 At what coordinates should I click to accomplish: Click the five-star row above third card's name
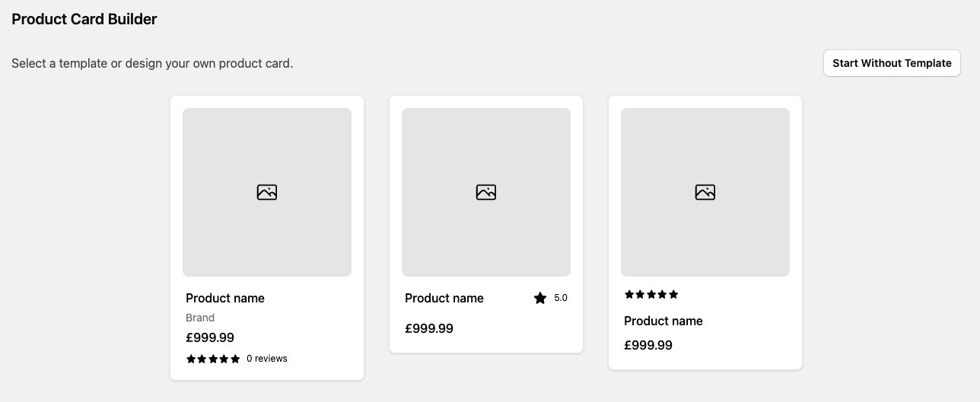point(651,295)
